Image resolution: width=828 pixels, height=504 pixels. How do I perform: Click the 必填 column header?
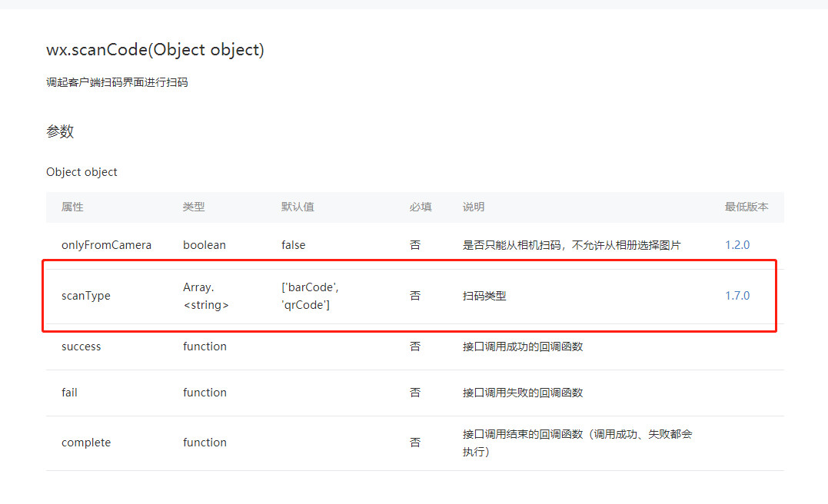421,207
